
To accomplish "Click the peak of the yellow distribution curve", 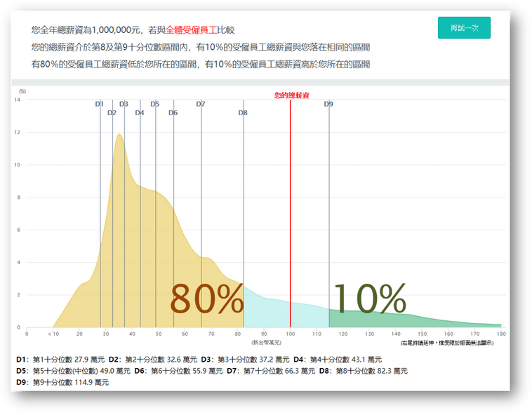I will 119,135.
